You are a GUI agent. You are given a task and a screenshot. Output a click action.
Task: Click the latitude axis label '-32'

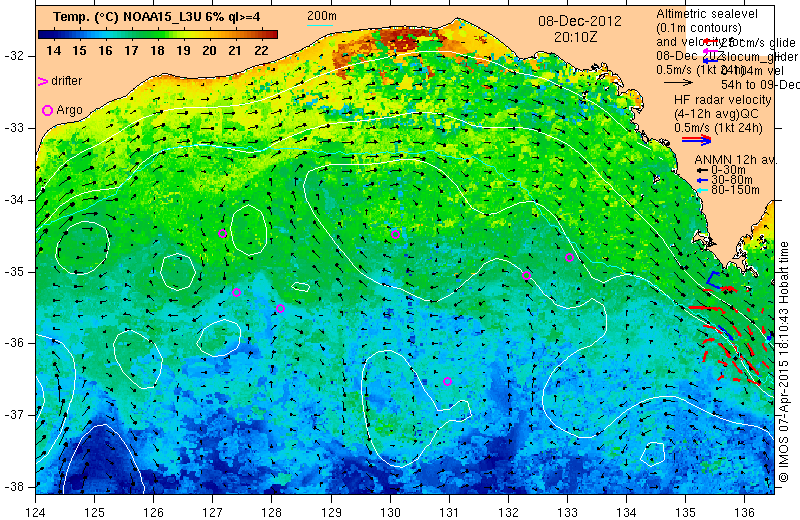point(14,56)
